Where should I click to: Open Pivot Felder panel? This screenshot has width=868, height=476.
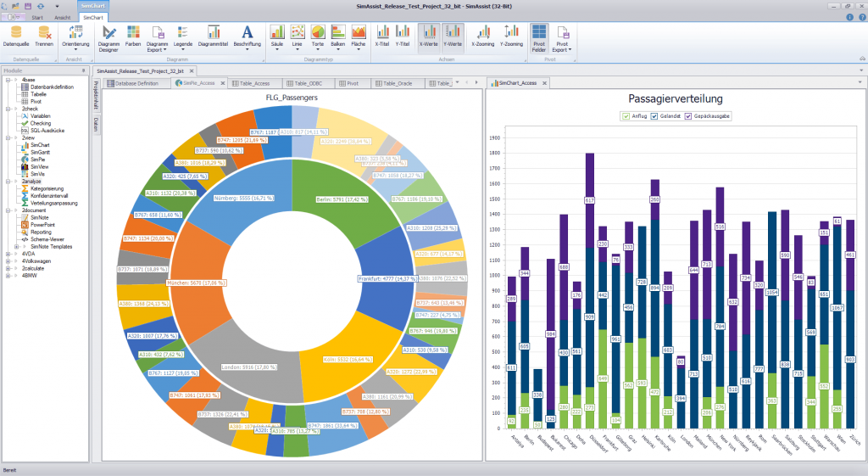click(x=538, y=39)
